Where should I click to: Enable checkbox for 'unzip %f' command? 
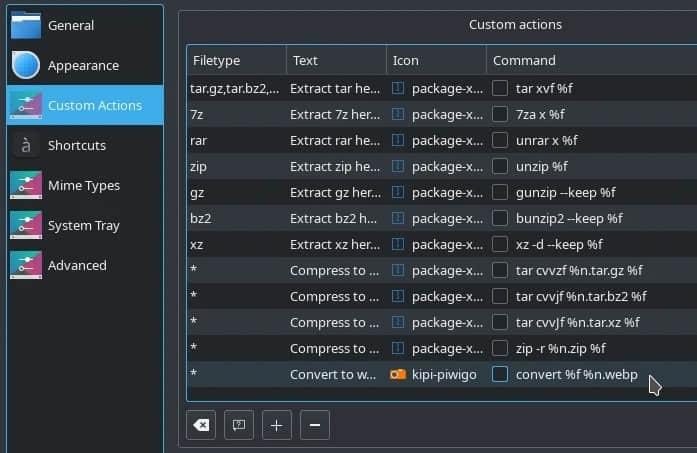pos(500,166)
